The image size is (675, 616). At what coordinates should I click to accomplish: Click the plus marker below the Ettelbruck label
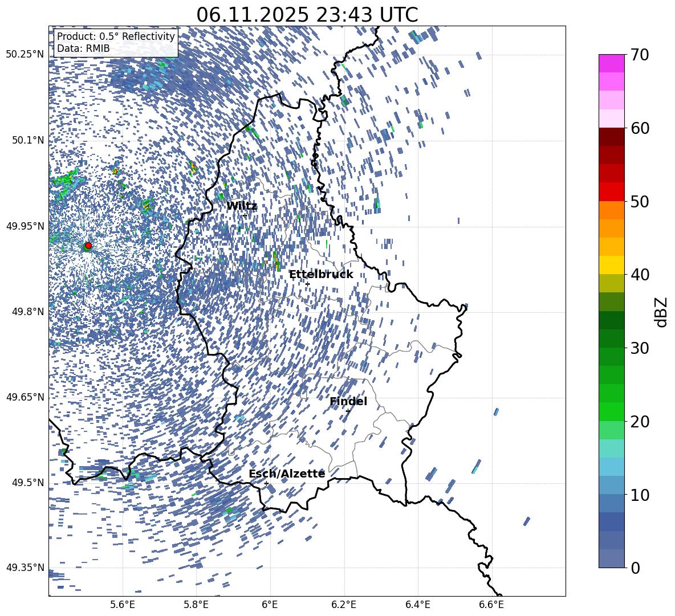307,284
